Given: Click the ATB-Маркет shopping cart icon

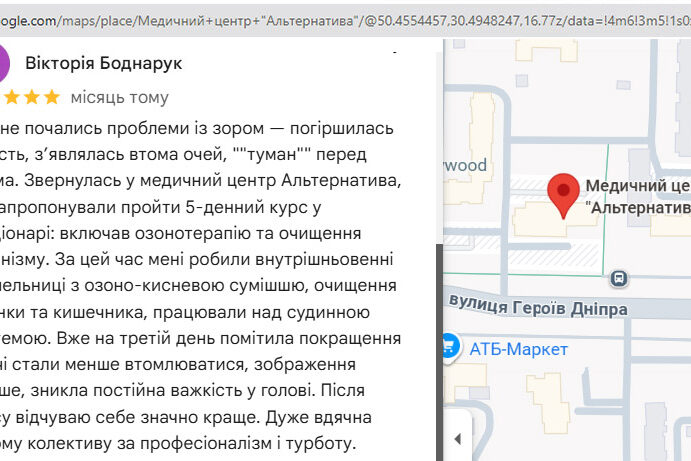Looking at the screenshot, I should 448,348.
